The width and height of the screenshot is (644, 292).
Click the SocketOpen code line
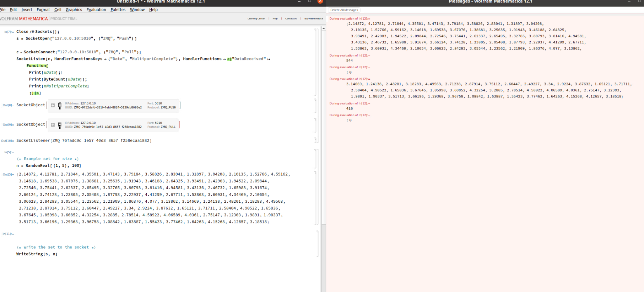click(x=76, y=38)
